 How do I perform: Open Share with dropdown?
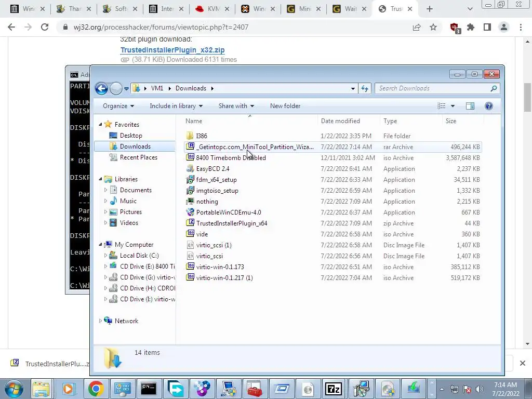[236, 106]
